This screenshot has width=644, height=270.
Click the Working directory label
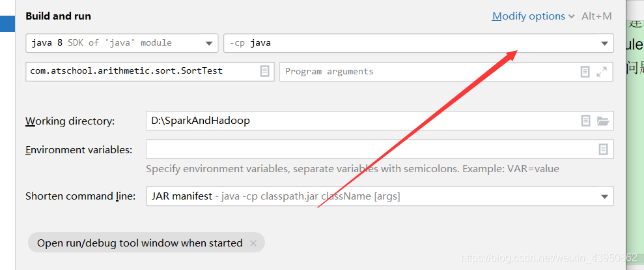[x=70, y=121]
